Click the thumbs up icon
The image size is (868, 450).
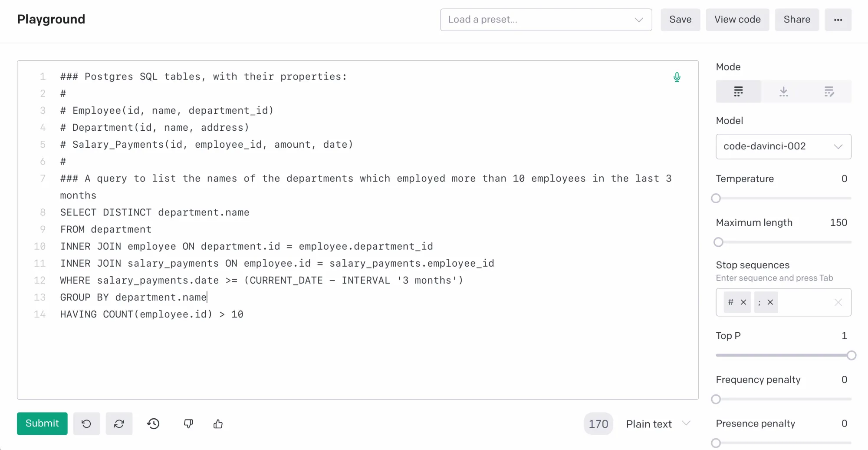(x=218, y=424)
